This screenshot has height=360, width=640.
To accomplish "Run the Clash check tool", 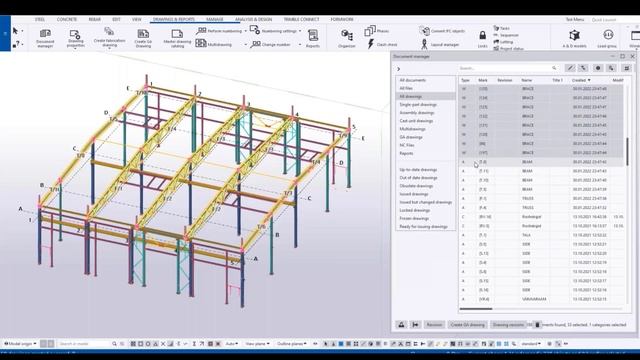I will point(382,44).
